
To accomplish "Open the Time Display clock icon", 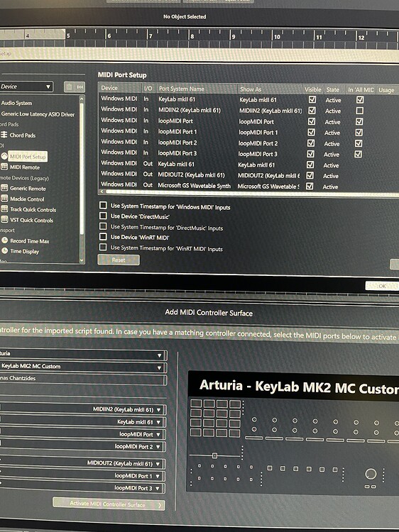I will click(5, 250).
